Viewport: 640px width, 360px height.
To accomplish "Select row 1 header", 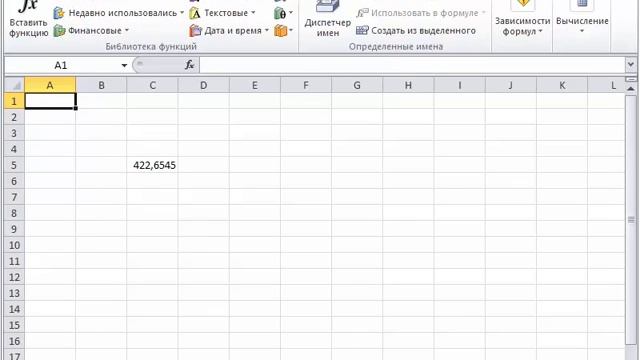I will click(14, 101).
